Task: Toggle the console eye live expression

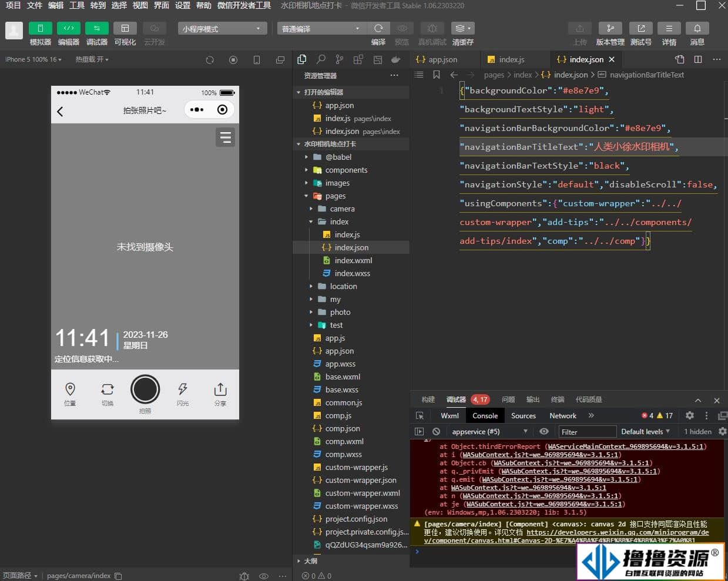Action: pyautogui.click(x=544, y=431)
